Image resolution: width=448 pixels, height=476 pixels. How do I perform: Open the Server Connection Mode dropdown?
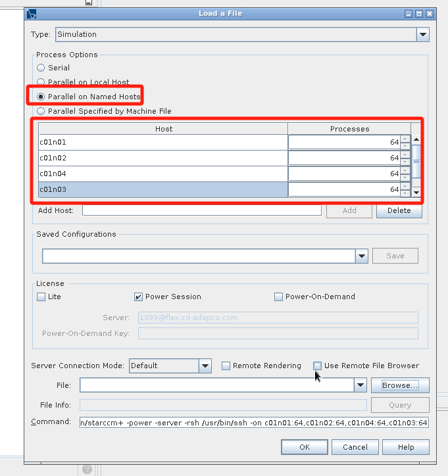205,366
